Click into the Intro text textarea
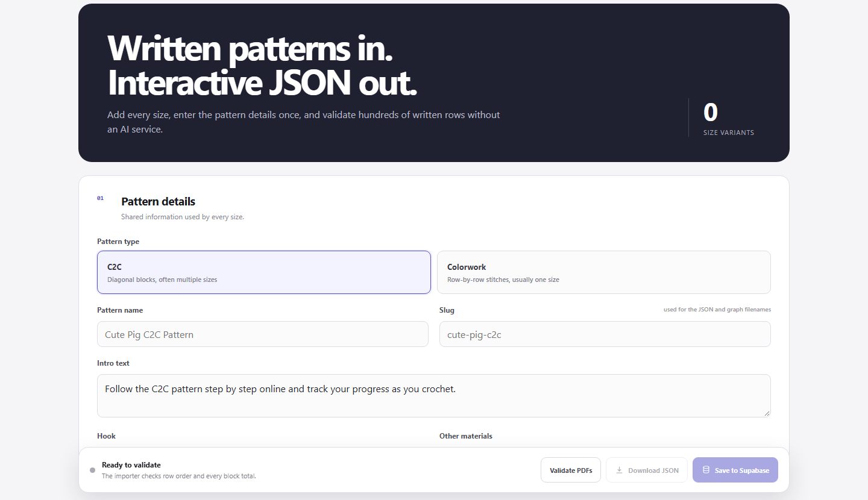Screen dimensions: 868x500 click(x=434, y=396)
